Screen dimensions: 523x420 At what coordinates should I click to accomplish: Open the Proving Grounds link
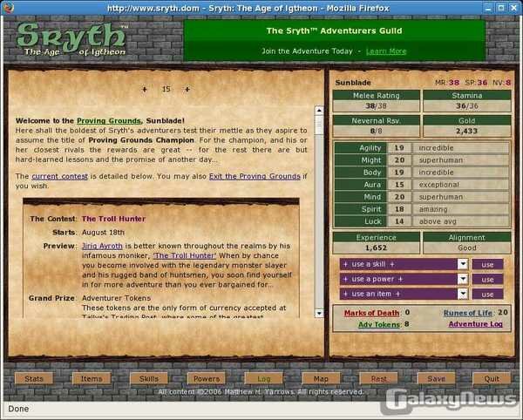coord(109,120)
